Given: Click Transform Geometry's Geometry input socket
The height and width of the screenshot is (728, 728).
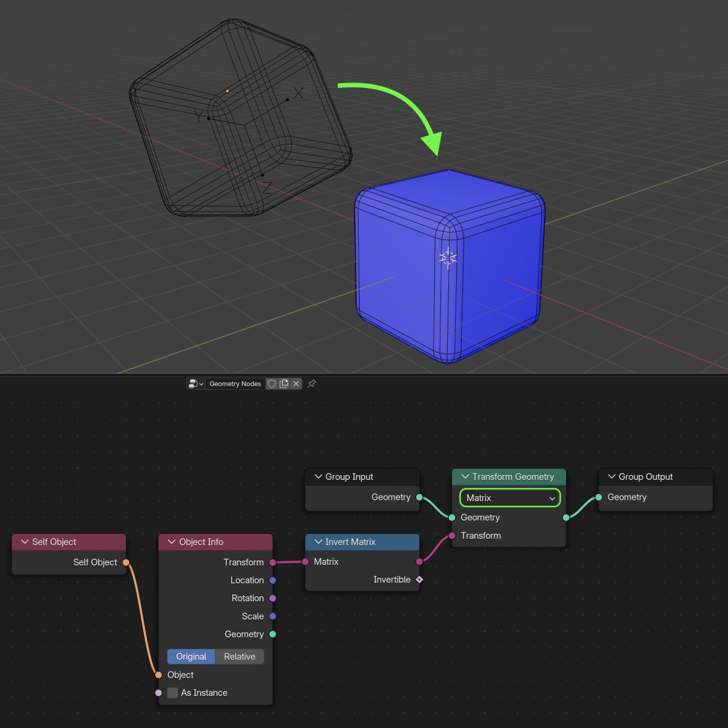Looking at the screenshot, I should (452, 517).
